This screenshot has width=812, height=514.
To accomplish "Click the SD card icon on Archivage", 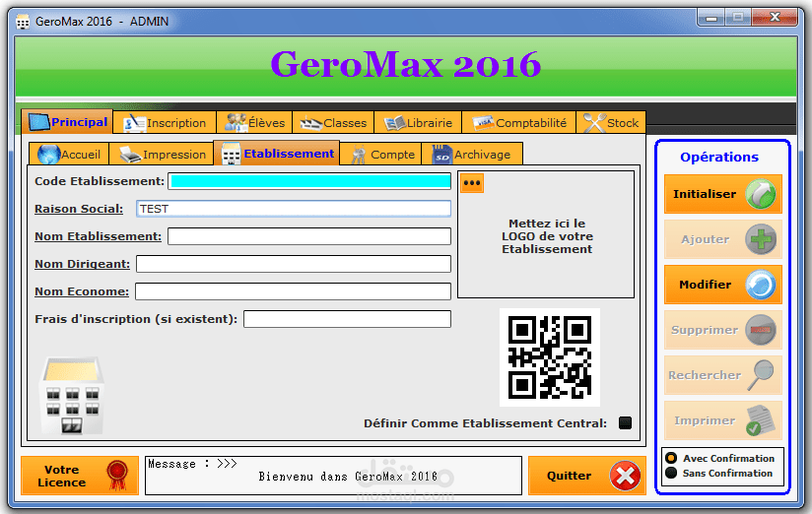I will coord(441,155).
